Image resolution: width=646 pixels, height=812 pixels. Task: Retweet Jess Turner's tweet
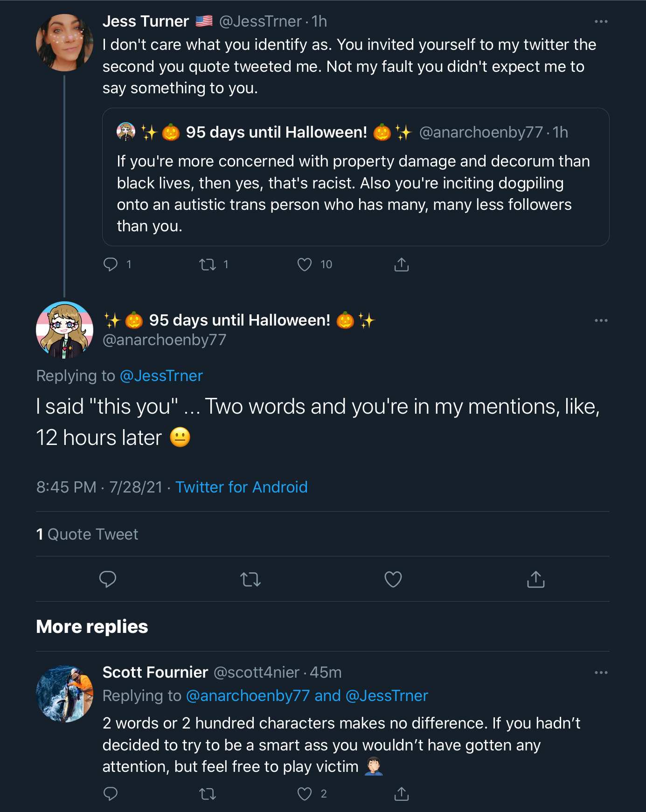tap(208, 264)
